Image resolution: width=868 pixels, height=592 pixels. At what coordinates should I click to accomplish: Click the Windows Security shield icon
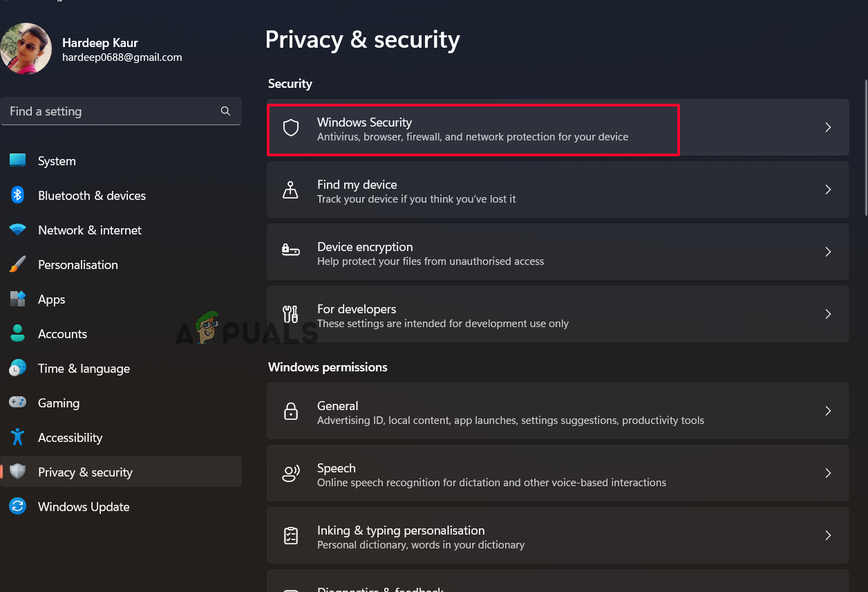coord(291,127)
